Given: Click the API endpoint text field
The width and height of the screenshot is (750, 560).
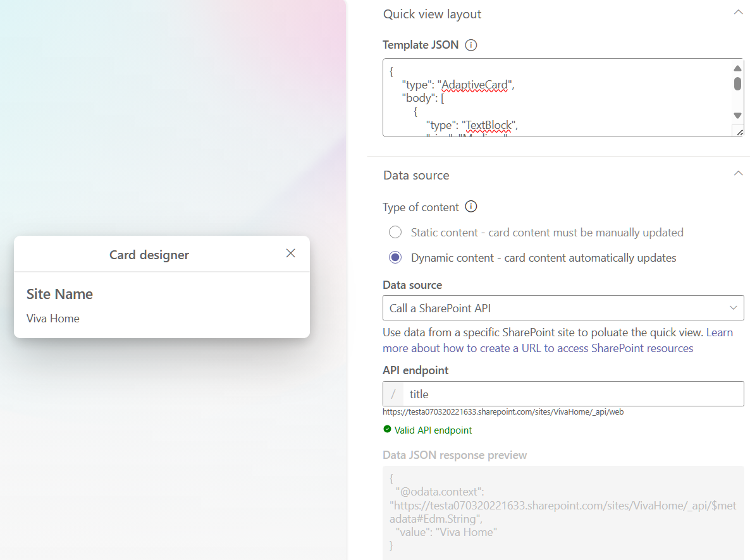Looking at the screenshot, I should click(573, 394).
